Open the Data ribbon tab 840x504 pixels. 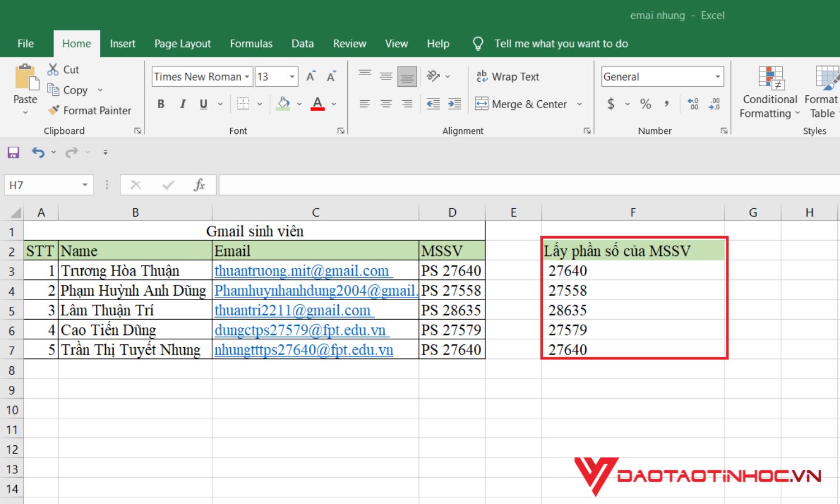click(302, 43)
